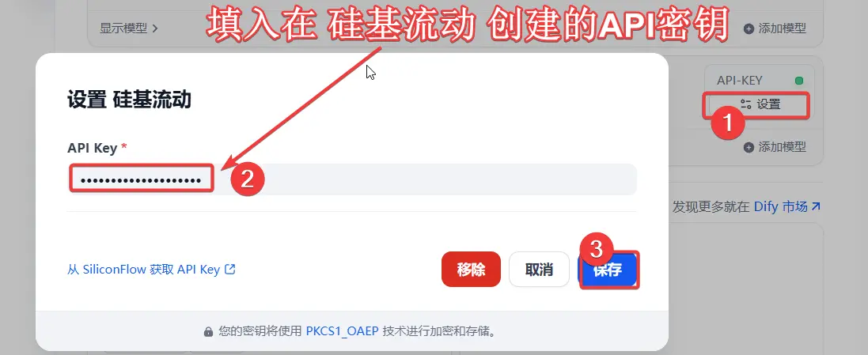Click the API-KEY card label
Viewport: 868px width, 355px height.
740,81
